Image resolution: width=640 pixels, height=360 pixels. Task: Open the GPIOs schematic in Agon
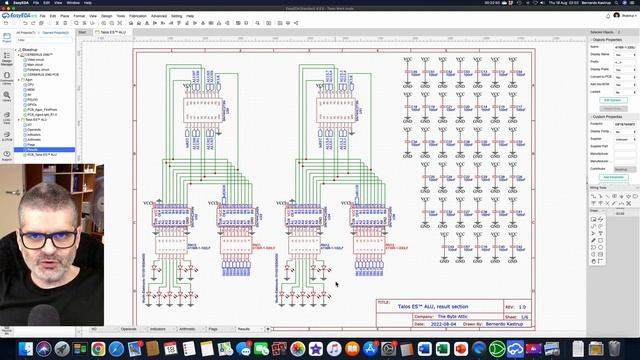tap(31, 105)
